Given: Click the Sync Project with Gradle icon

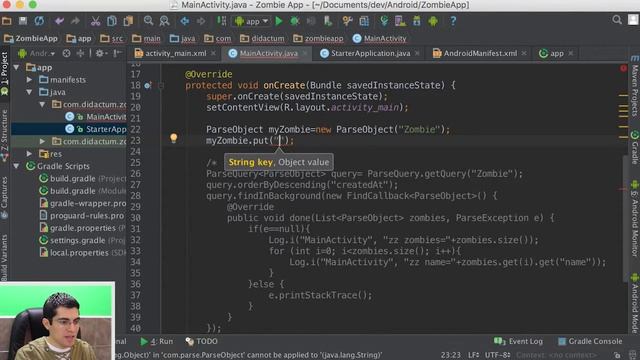Looking at the screenshot, I should pos(384,21).
